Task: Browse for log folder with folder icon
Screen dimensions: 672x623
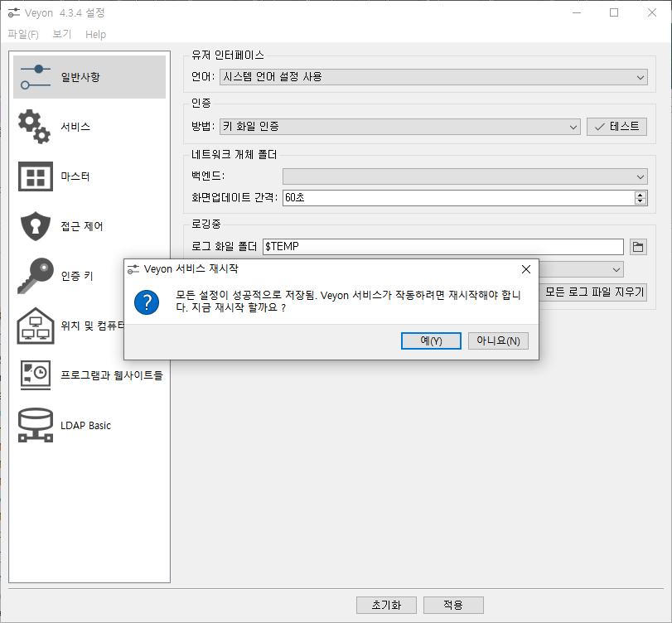Action: pyautogui.click(x=638, y=247)
